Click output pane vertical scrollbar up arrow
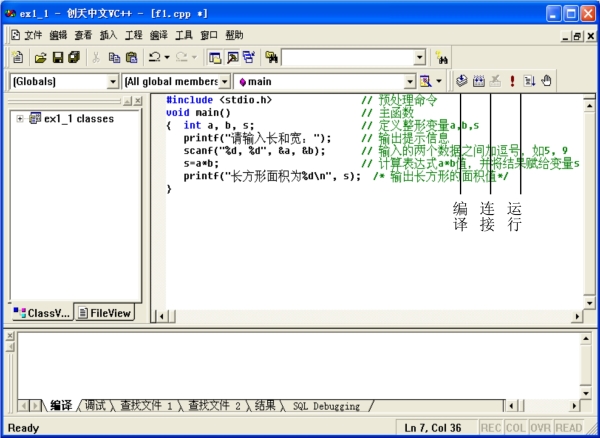600x438 pixels. tap(586, 339)
